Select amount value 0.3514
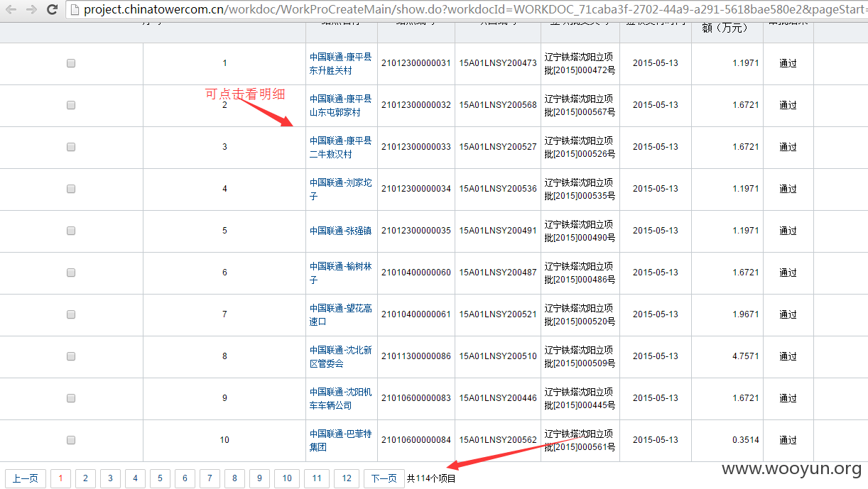 pyautogui.click(x=746, y=440)
